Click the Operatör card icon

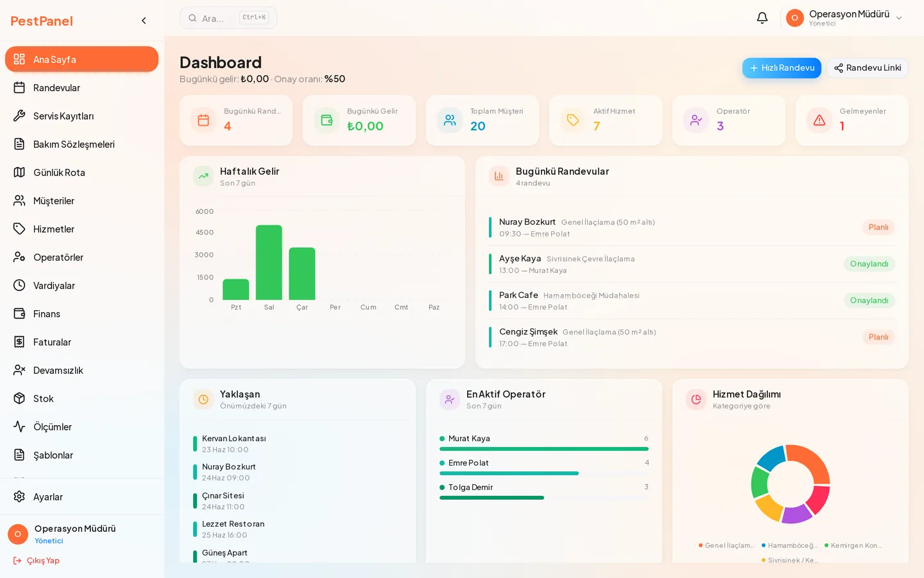696,120
